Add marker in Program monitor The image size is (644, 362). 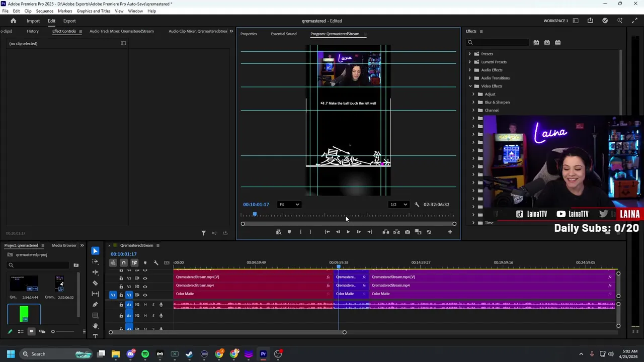click(289, 232)
